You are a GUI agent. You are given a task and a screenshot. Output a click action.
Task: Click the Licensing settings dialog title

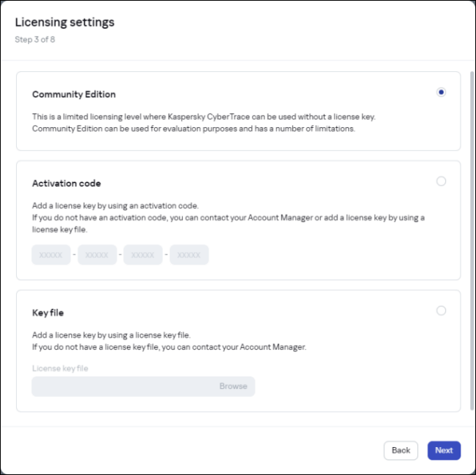click(x=65, y=22)
